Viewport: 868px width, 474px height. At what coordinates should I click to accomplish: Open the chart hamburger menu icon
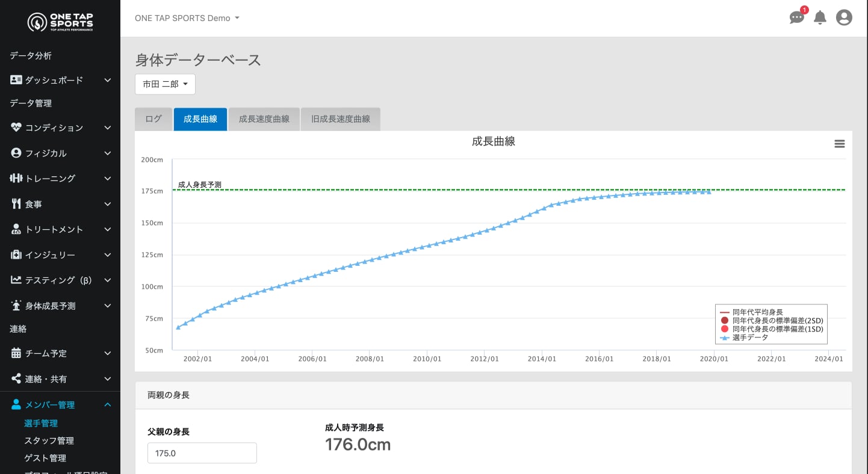(x=839, y=144)
